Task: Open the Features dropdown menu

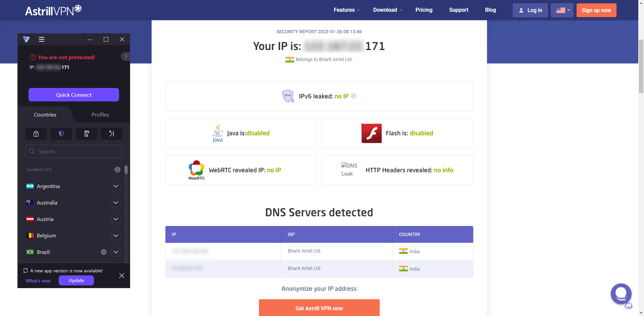Action: (x=347, y=10)
